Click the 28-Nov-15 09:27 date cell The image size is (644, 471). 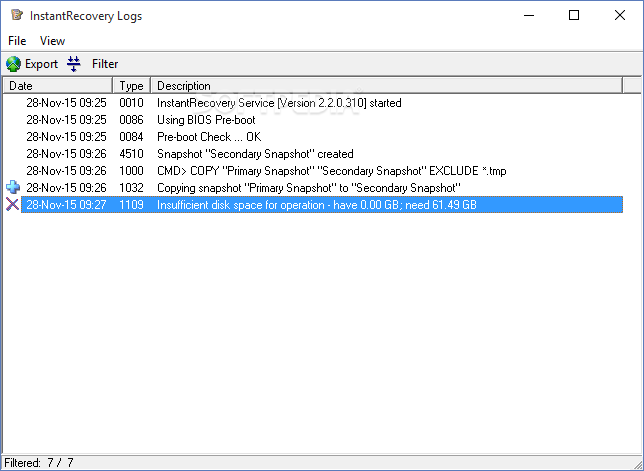[x=66, y=204]
